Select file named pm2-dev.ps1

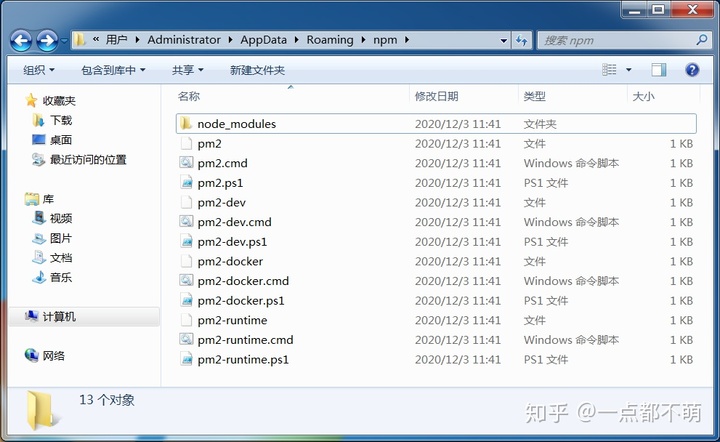232,241
